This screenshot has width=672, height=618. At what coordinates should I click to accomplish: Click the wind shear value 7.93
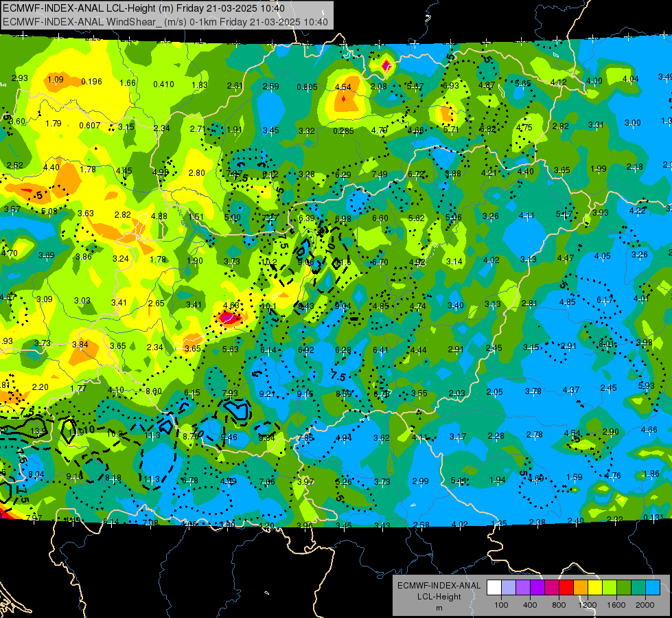click(230, 393)
